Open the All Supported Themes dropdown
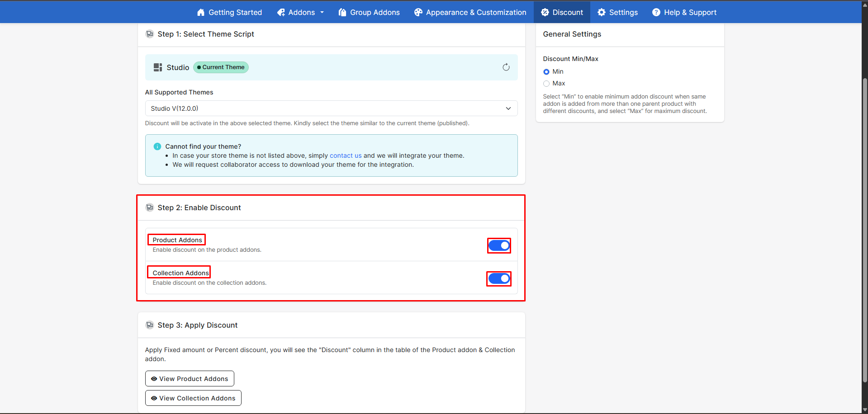 click(x=331, y=108)
